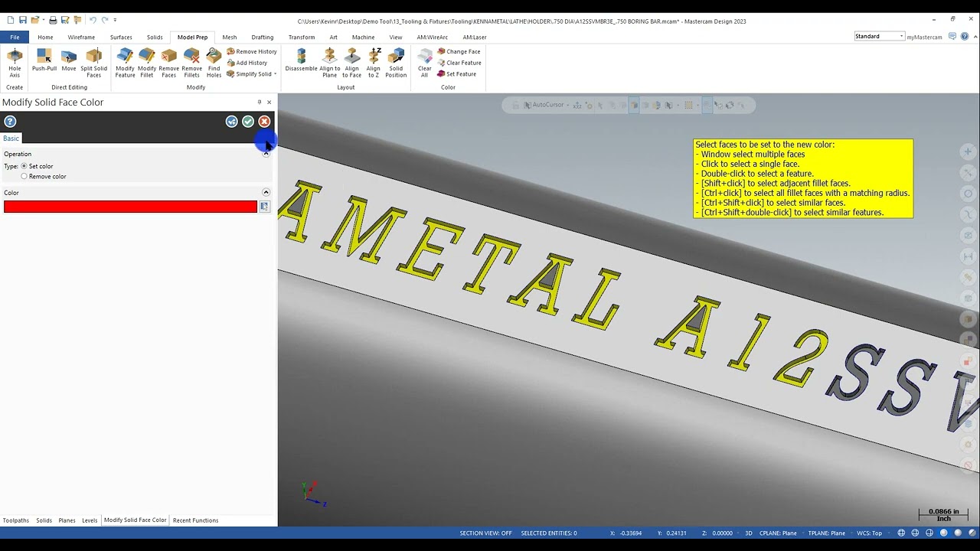Open the Solids ribbon tab

(155, 37)
